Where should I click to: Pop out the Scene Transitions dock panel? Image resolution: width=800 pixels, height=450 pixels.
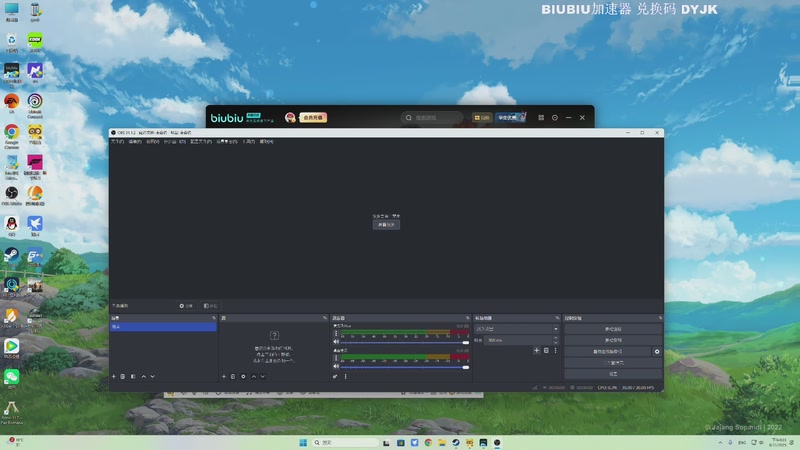(557, 318)
